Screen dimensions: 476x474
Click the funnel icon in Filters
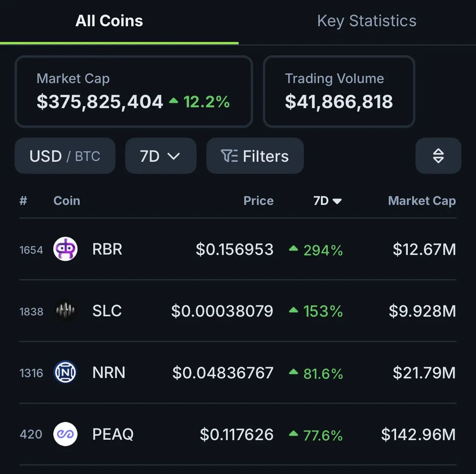pos(229,156)
